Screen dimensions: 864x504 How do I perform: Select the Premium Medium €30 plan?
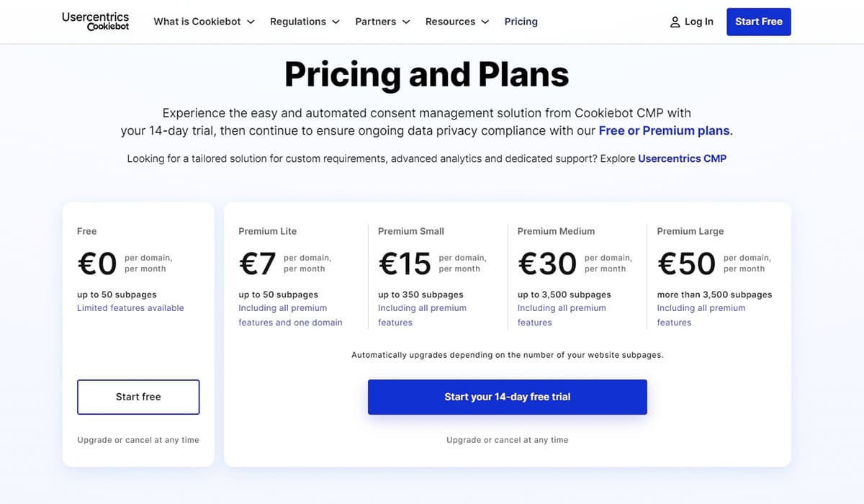[547, 264]
